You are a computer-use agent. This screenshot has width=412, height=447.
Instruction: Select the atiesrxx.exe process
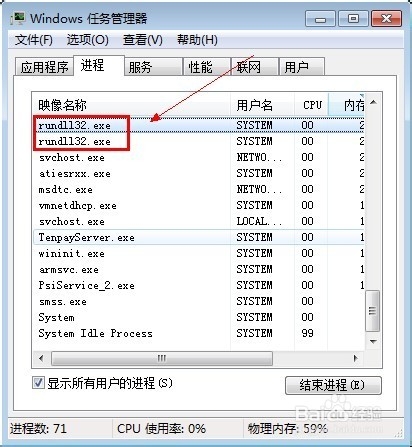pyautogui.click(x=199, y=173)
